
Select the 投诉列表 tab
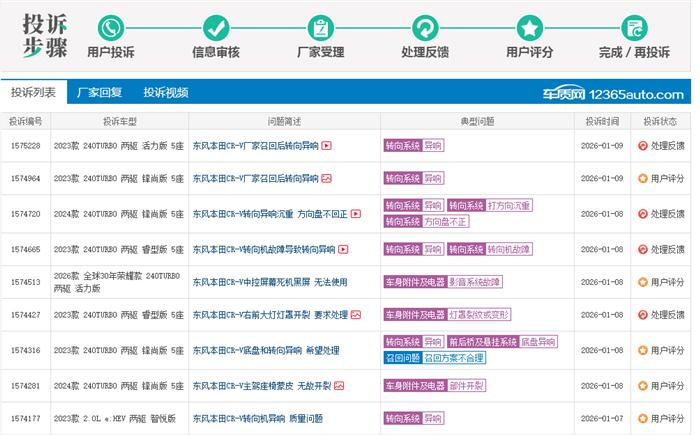coord(34,93)
